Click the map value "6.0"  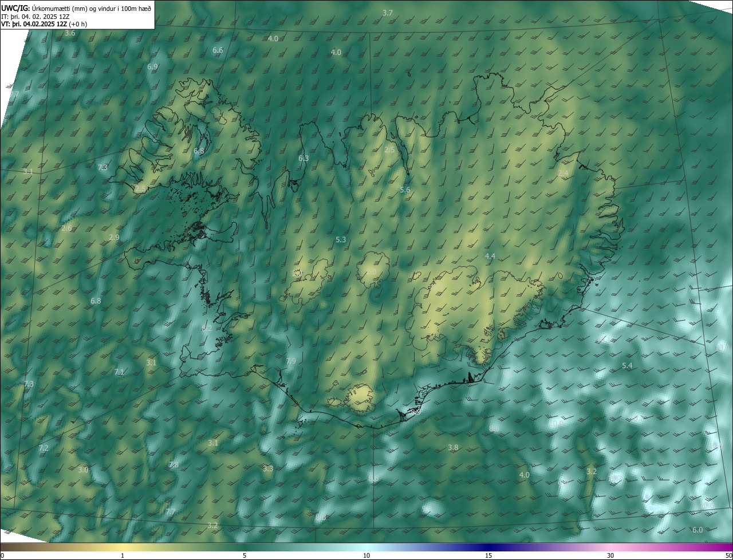coord(697,530)
